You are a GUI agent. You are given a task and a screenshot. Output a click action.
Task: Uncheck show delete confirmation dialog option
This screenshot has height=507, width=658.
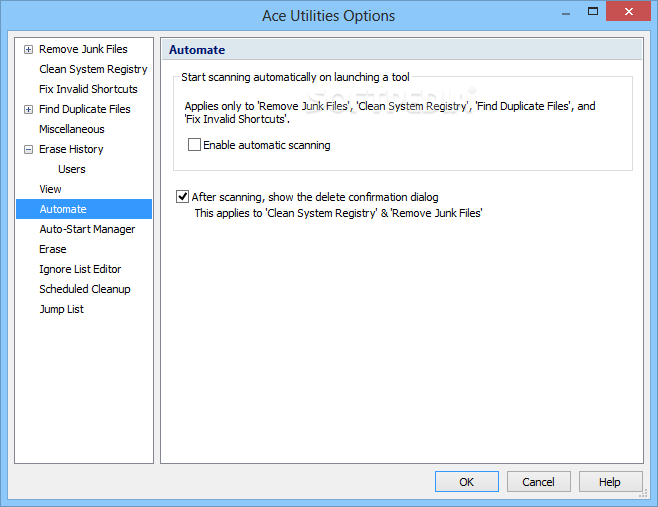[182, 196]
